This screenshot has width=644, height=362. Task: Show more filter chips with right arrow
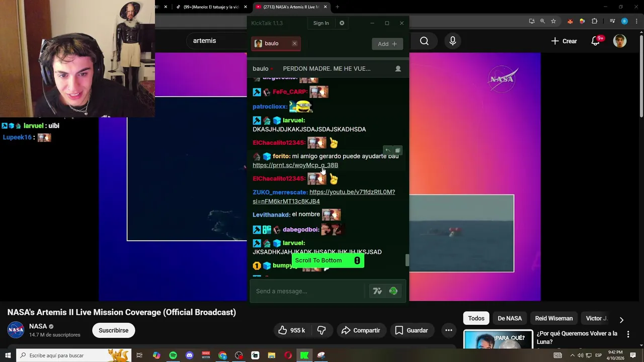(621, 320)
